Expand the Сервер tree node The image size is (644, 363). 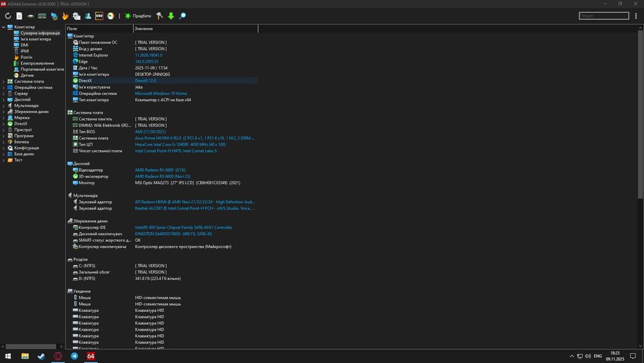pos(4,93)
